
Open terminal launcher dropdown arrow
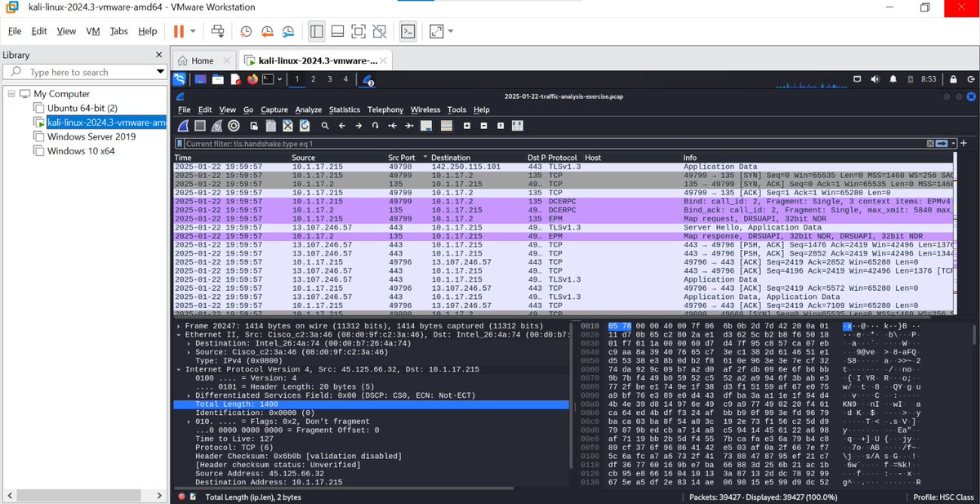[279, 79]
